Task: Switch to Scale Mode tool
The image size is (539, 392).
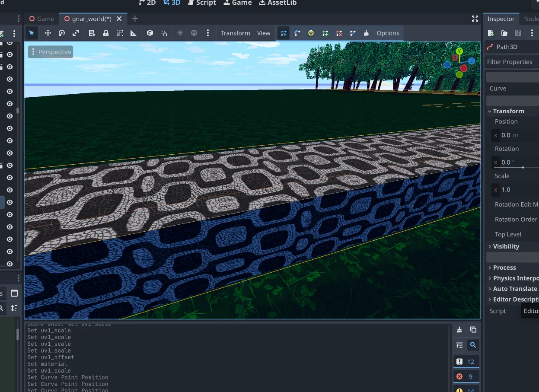Action: click(x=76, y=33)
